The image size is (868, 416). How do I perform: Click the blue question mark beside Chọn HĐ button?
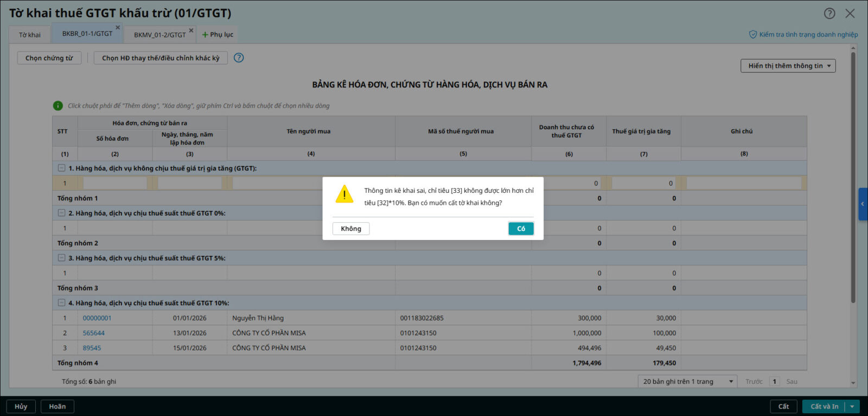[239, 58]
